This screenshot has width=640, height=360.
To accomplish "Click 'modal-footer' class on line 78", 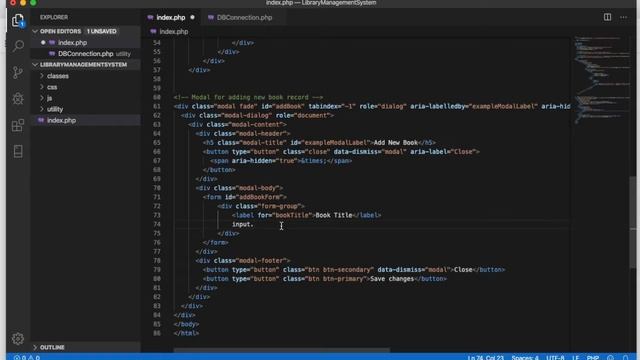I will click(x=264, y=260).
